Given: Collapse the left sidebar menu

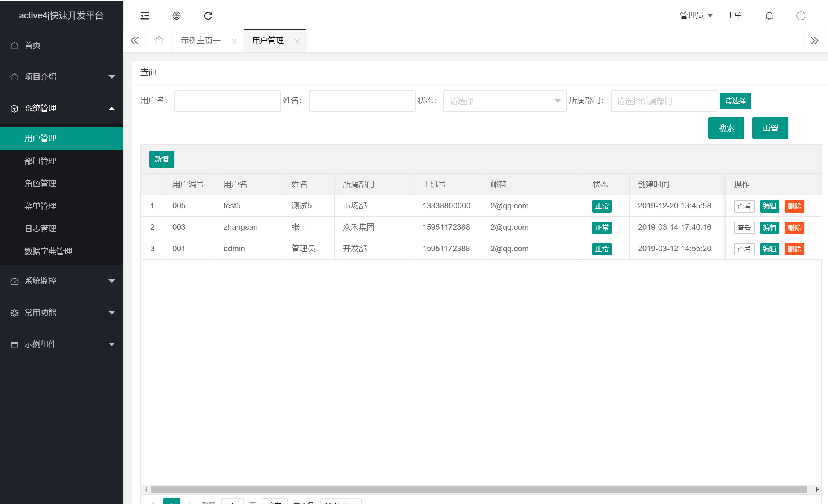Looking at the screenshot, I should point(145,15).
